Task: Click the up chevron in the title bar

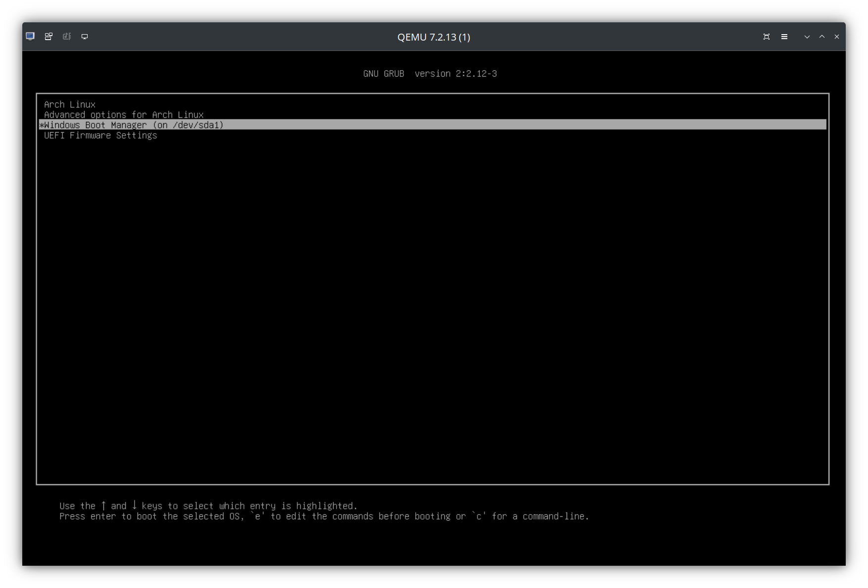Action: pos(821,37)
